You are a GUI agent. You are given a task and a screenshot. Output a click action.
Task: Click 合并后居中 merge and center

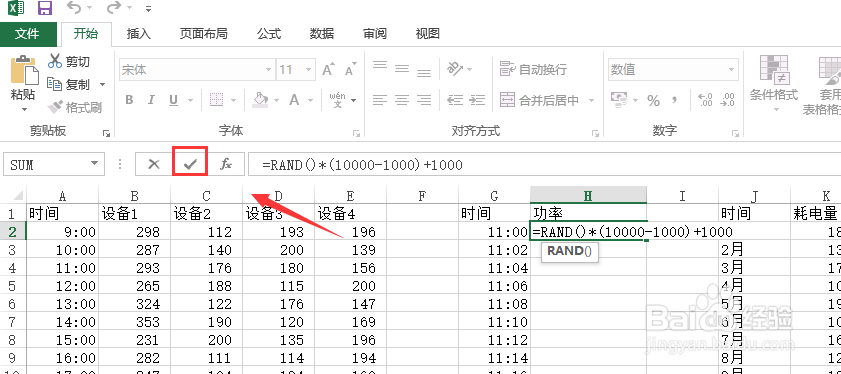point(540,100)
